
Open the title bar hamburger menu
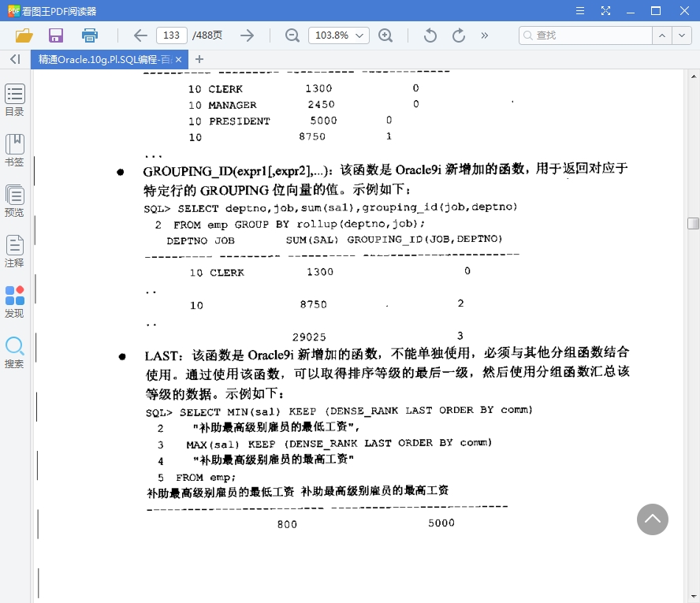coord(580,11)
